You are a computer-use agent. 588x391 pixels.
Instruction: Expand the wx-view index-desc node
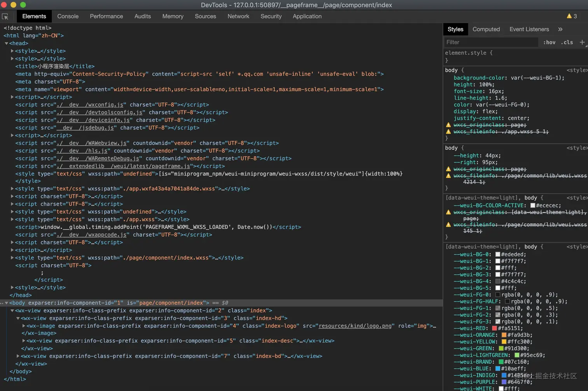coord(24,340)
